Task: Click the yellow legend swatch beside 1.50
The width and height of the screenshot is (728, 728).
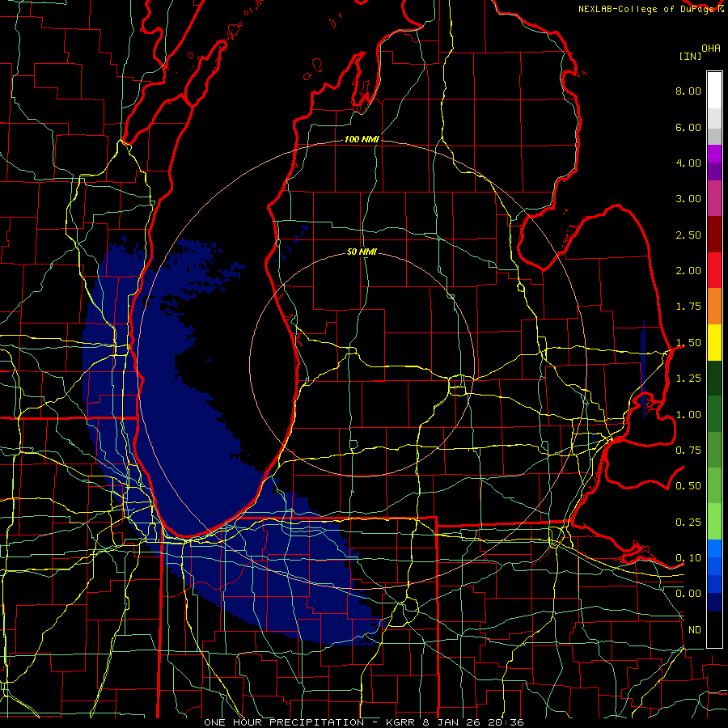Action: (714, 342)
